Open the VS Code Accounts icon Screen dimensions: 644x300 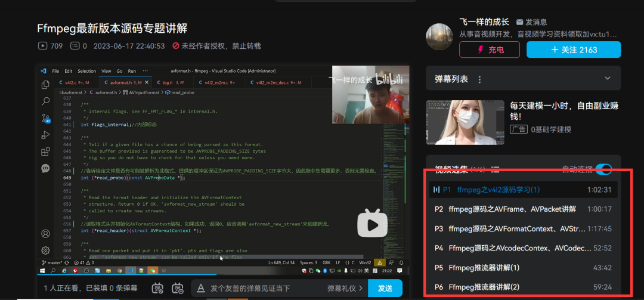45,233
